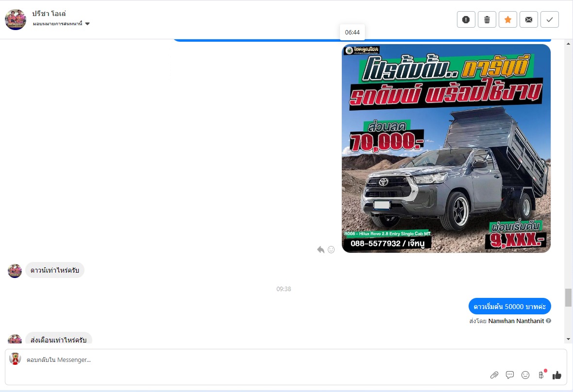Delete the conversation using trash icon

(487, 19)
